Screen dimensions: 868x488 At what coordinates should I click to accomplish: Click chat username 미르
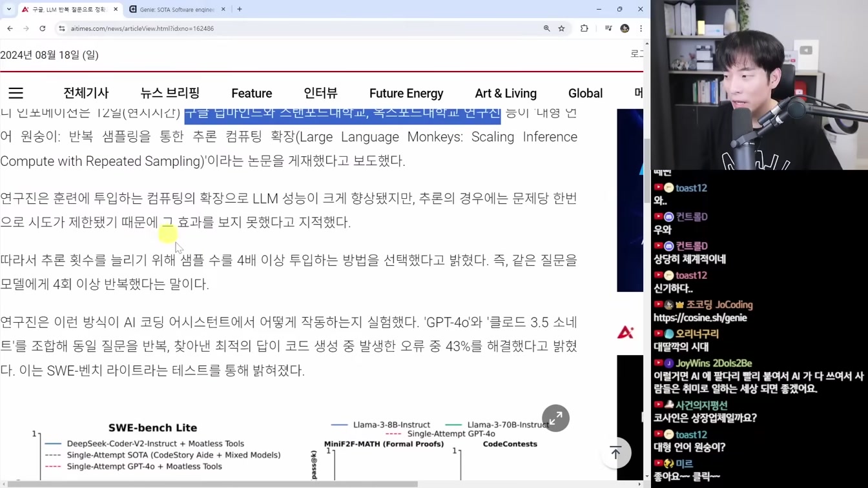(x=684, y=463)
